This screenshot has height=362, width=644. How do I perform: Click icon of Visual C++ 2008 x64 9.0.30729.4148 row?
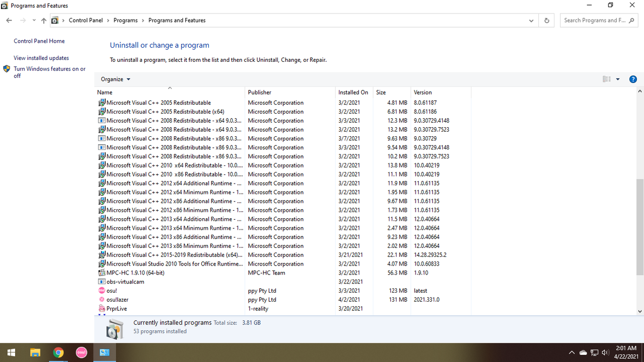point(102,121)
